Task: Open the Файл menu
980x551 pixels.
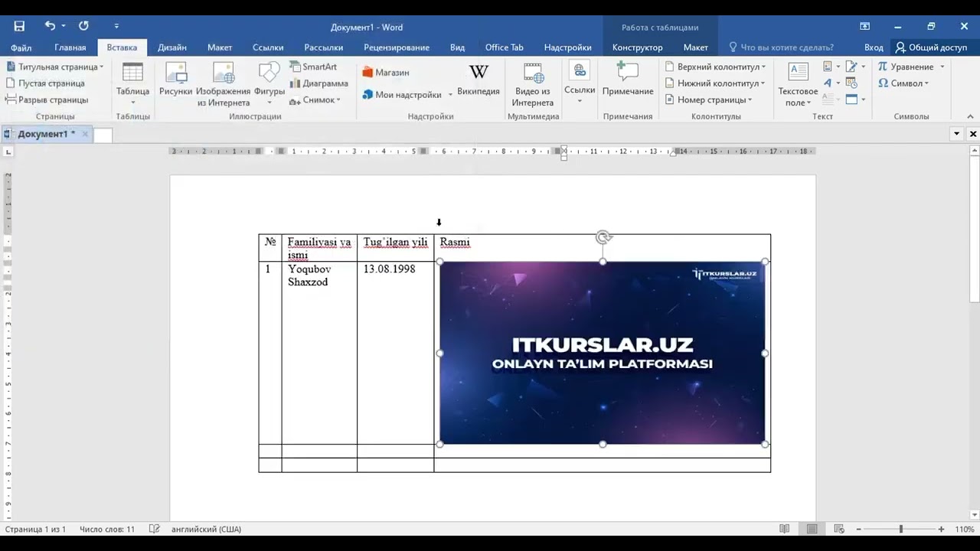Action: pyautogui.click(x=21, y=47)
